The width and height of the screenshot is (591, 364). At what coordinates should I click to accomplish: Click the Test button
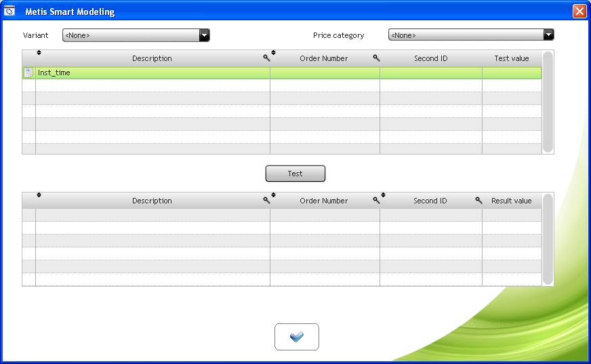click(295, 174)
